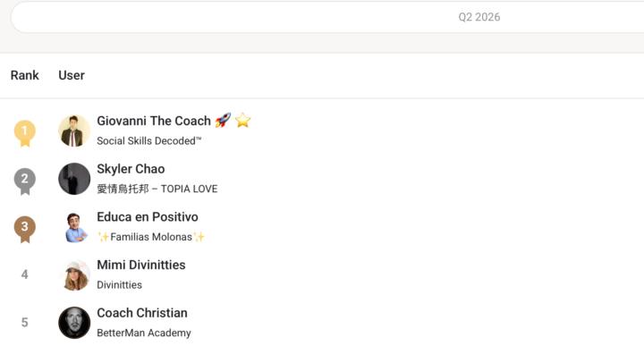This screenshot has width=644, height=346.
Task: Open the Giovanni The Coach name link
Action: point(154,121)
